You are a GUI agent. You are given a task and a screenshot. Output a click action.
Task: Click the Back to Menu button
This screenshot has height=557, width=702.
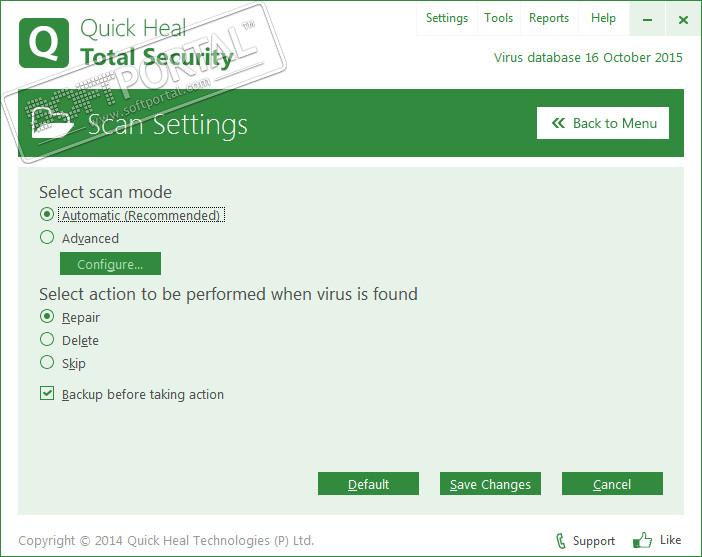(x=603, y=123)
